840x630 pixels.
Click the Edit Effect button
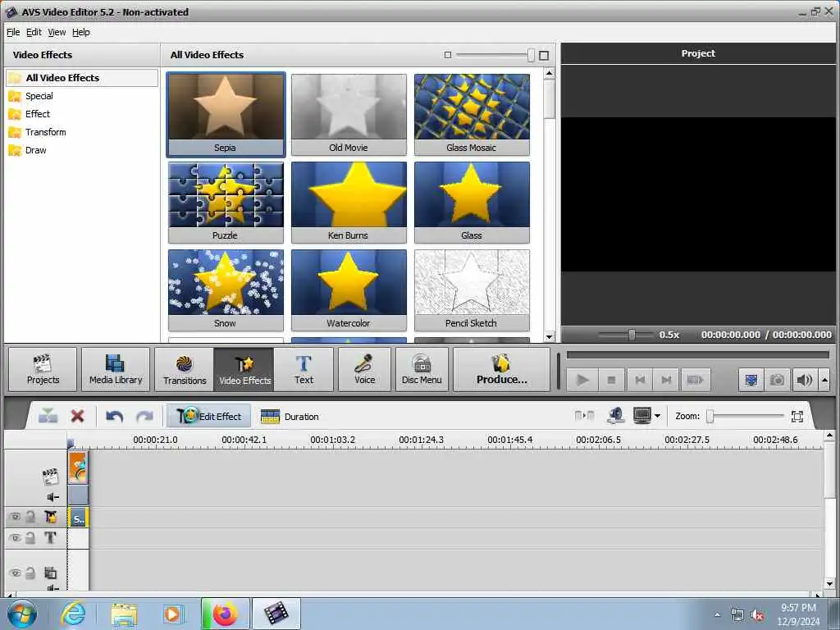(x=208, y=416)
